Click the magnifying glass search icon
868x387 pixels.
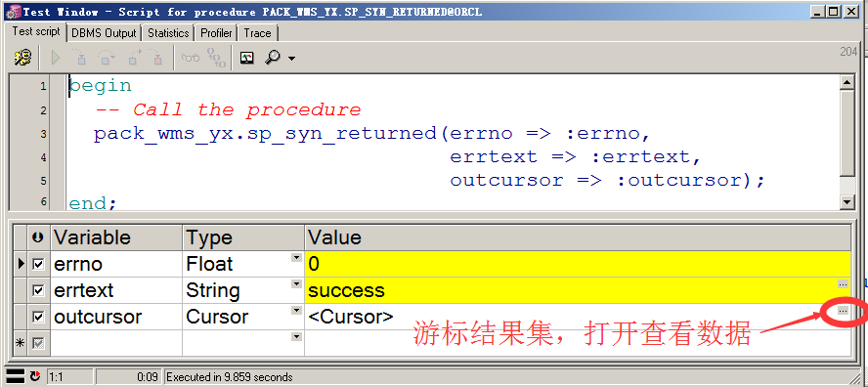click(x=273, y=57)
